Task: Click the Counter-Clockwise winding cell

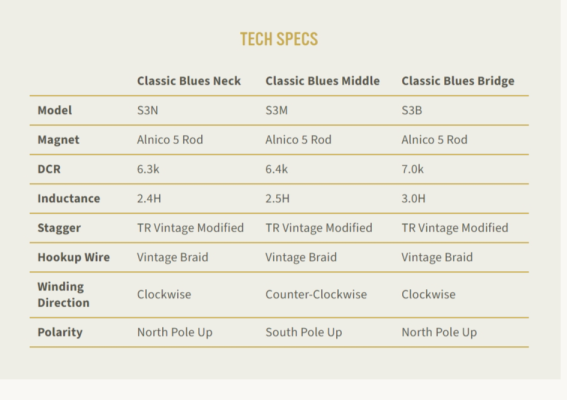Action: [316, 294]
